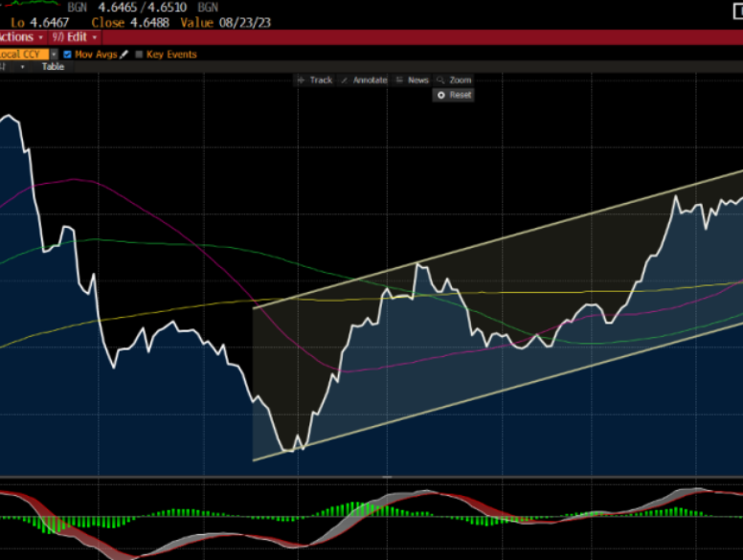This screenshot has height=560, width=743.
Task: Click the price line peak at top left
Action: [10, 117]
